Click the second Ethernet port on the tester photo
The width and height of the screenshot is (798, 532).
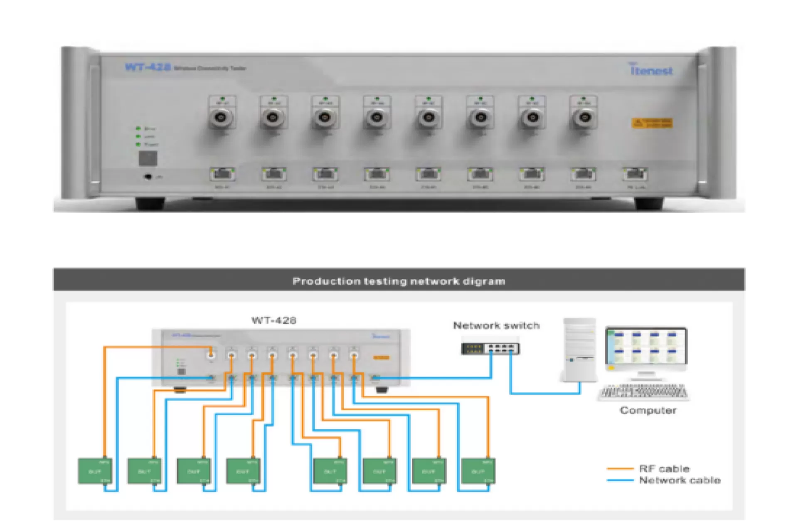point(274,174)
